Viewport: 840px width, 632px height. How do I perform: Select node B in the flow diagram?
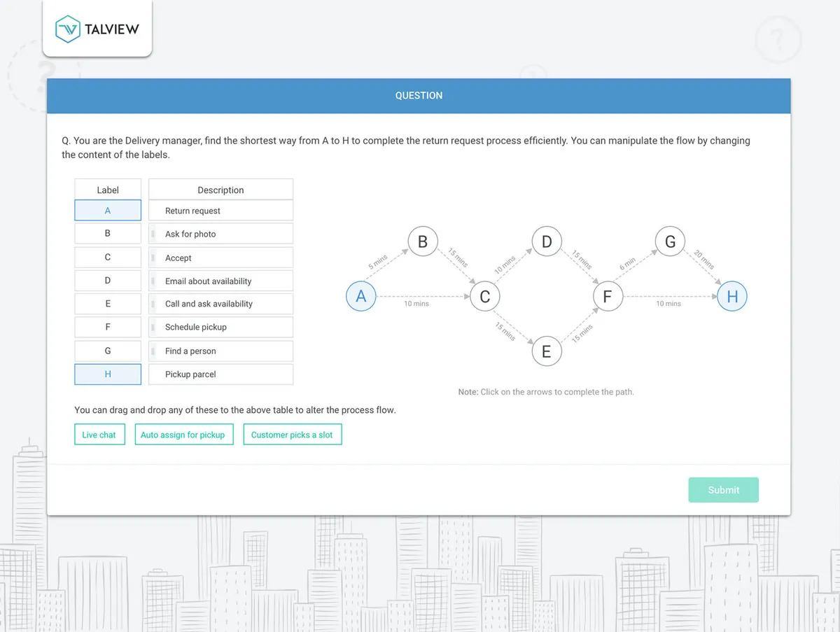[x=423, y=241]
